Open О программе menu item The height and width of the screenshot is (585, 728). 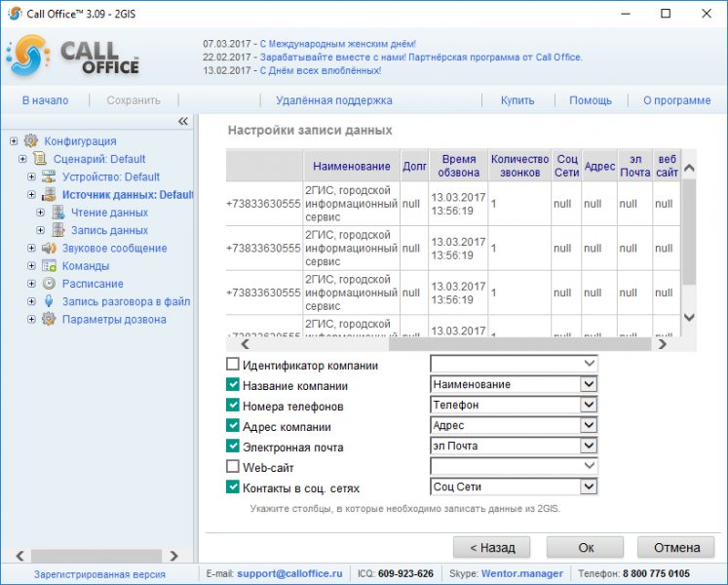tap(677, 100)
